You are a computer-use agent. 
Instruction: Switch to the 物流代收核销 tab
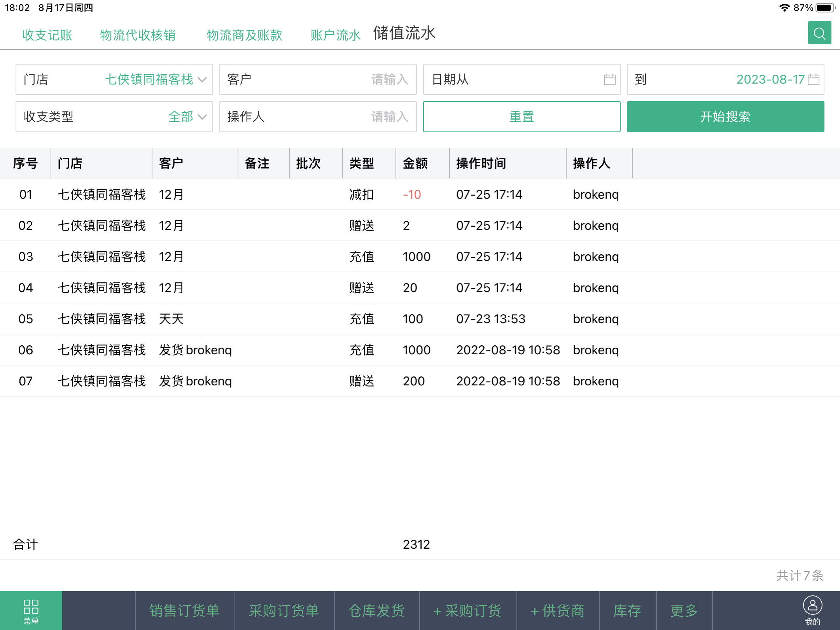(x=138, y=35)
